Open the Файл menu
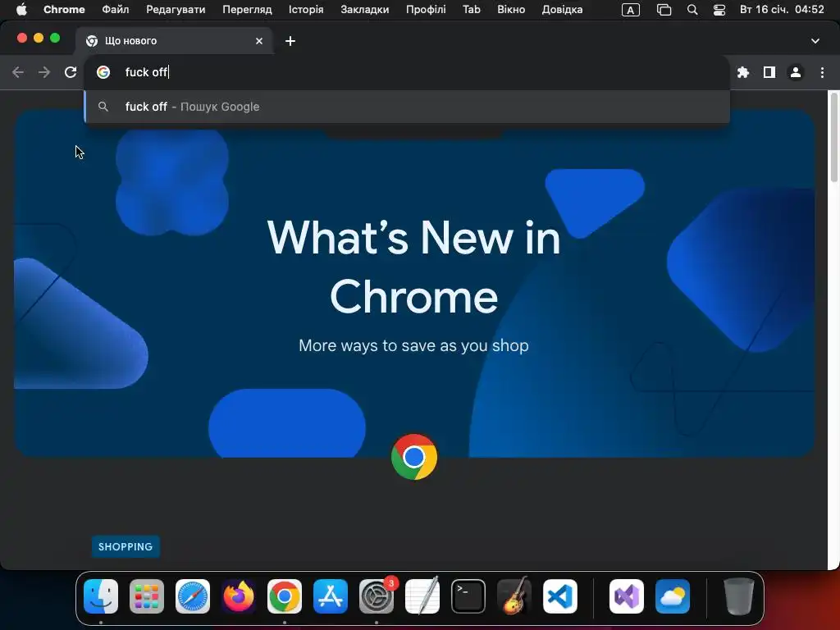The width and height of the screenshot is (840, 630). tap(115, 10)
